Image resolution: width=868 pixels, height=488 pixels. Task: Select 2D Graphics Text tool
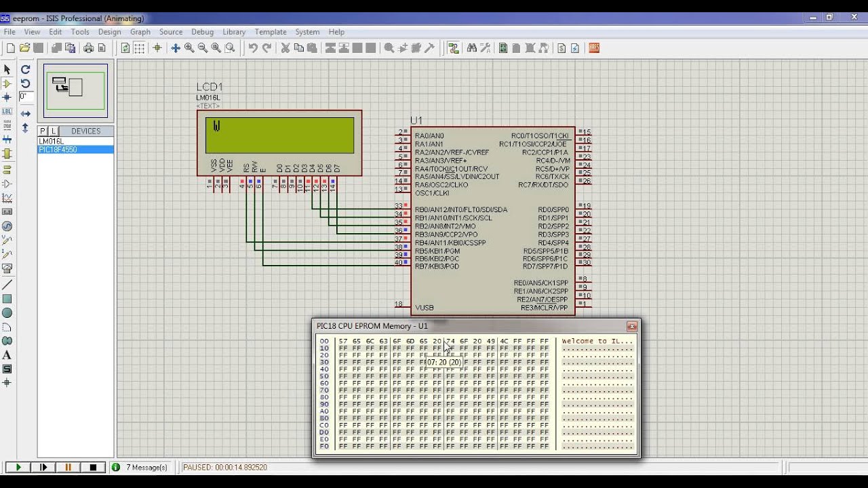coord(7,355)
